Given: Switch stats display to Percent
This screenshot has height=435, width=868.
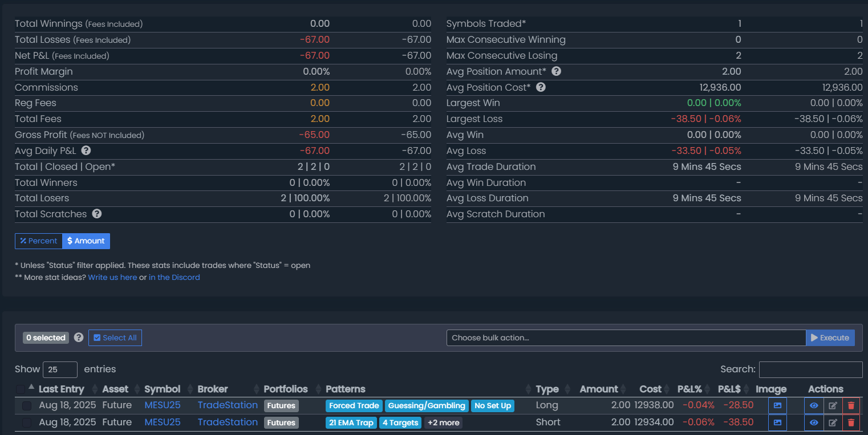Looking at the screenshot, I should point(38,241).
